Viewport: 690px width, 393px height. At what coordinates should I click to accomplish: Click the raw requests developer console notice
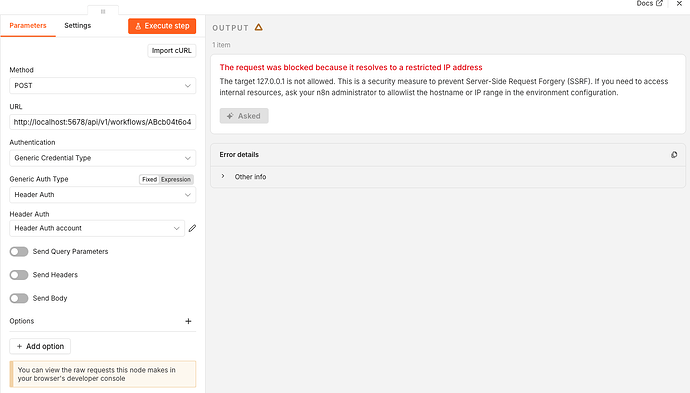(x=103, y=374)
